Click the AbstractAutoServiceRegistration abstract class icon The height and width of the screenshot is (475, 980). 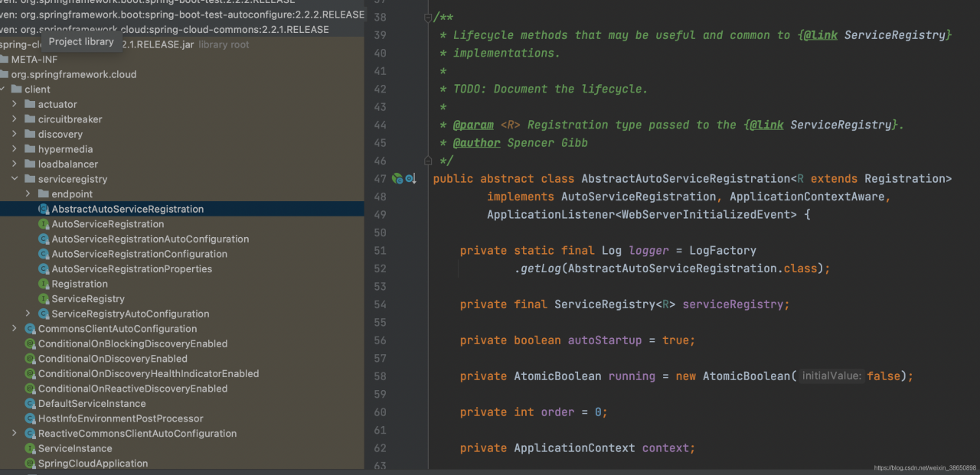pyautogui.click(x=44, y=209)
